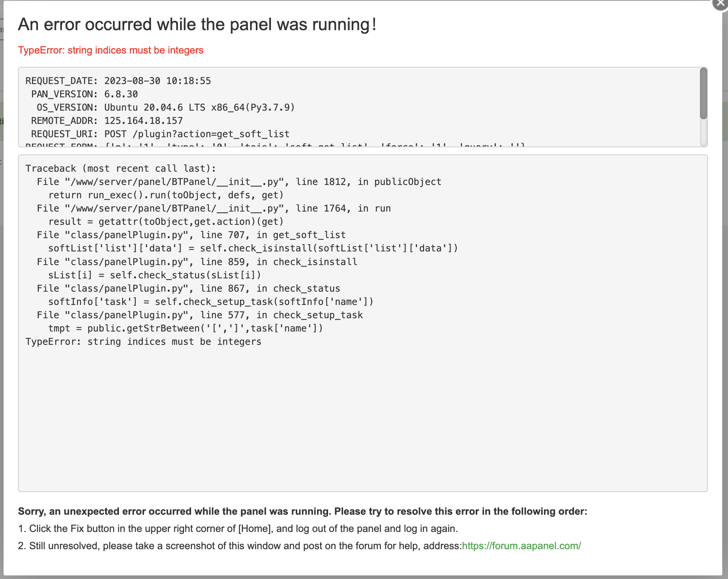Click the REQUEST_DATE line
The height and width of the screenshot is (579, 728).
click(x=118, y=81)
